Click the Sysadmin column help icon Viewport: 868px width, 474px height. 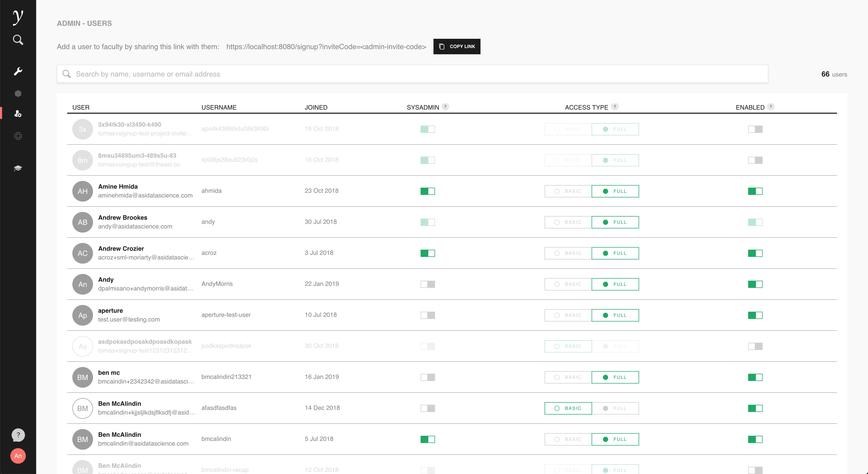[x=445, y=106]
